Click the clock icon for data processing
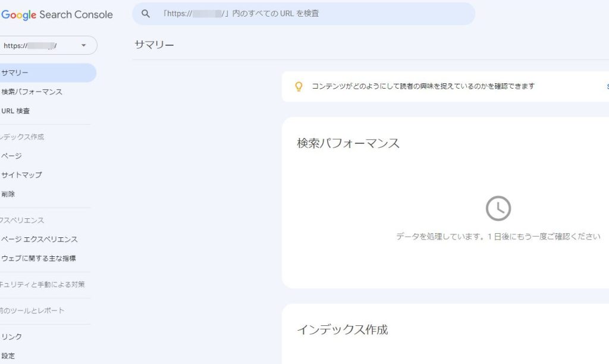The width and height of the screenshot is (609, 364). (498, 208)
